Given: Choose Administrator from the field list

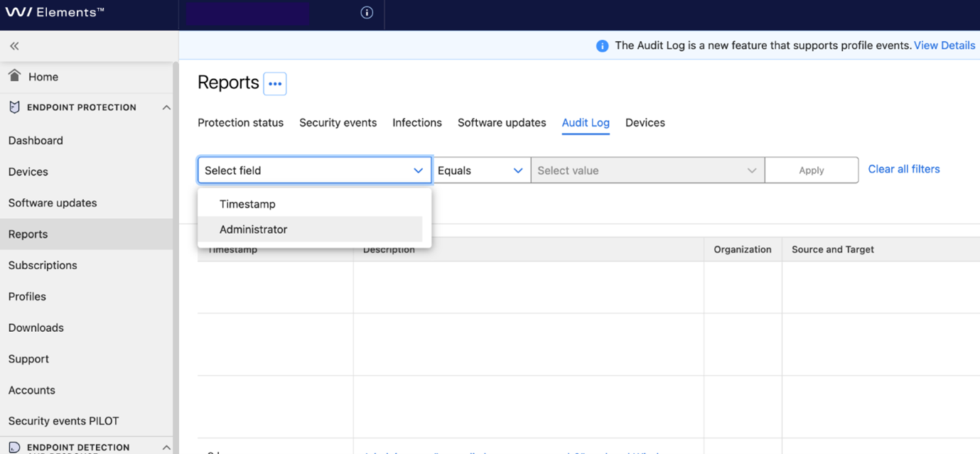Looking at the screenshot, I should (310, 229).
